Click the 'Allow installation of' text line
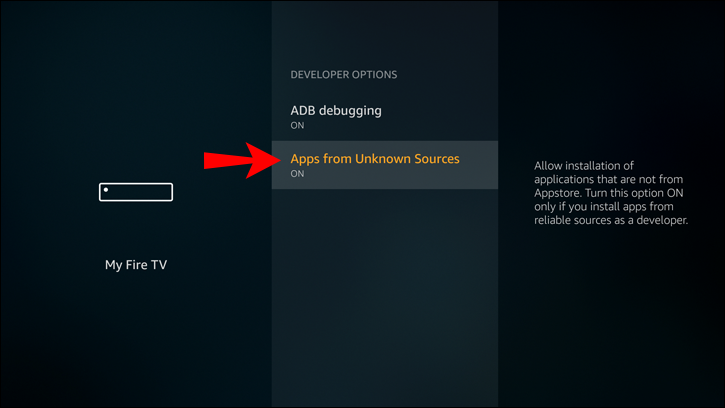Viewport: 725px width, 408px height. coord(584,166)
